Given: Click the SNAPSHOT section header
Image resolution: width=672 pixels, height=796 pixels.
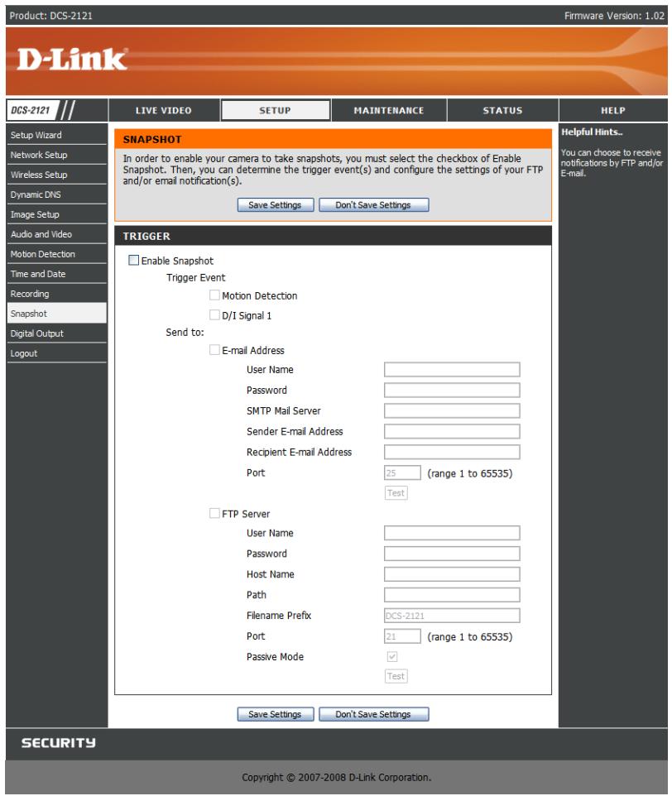Looking at the screenshot, I should (x=333, y=139).
